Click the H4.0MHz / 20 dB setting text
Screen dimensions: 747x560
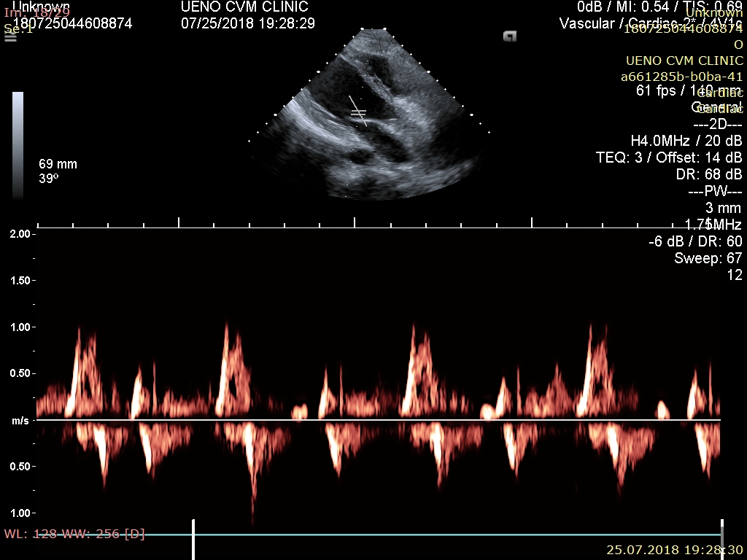pyautogui.click(x=686, y=140)
